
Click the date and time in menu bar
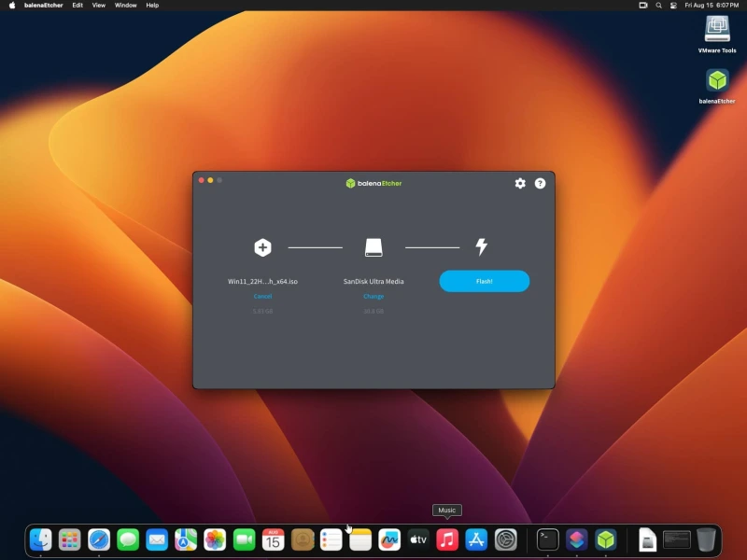(x=712, y=6)
